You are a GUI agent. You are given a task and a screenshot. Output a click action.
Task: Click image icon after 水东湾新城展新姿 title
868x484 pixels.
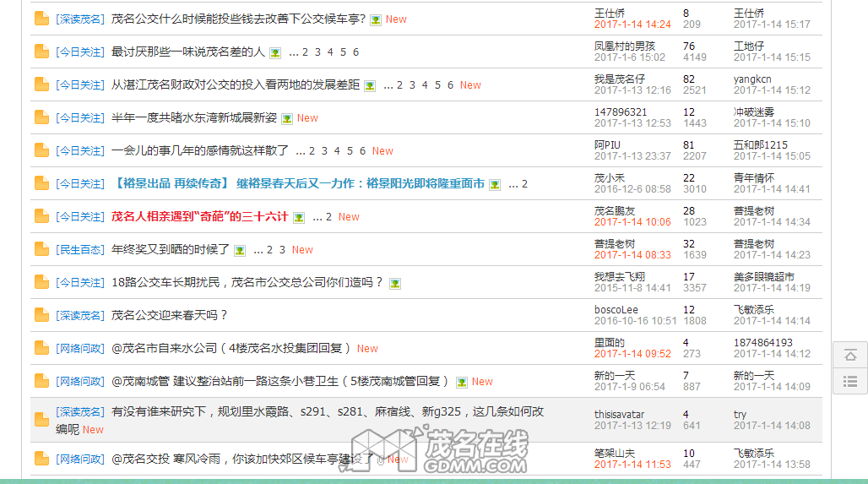pyautogui.click(x=287, y=118)
